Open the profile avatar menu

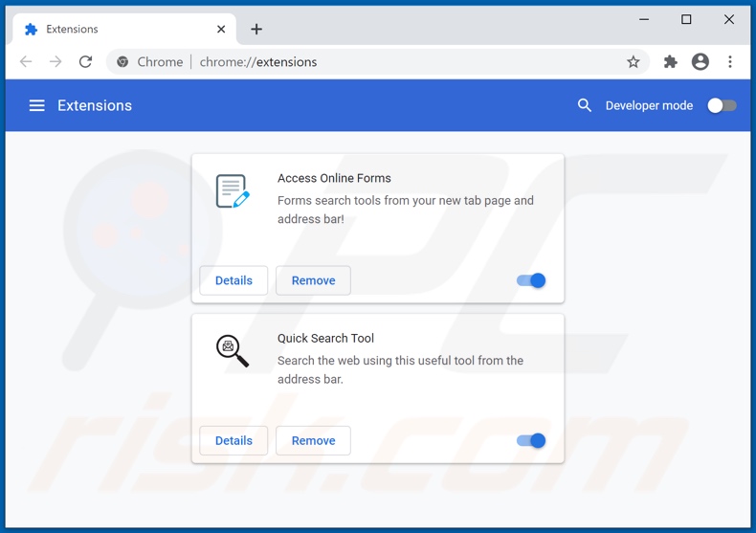[700, 61]
